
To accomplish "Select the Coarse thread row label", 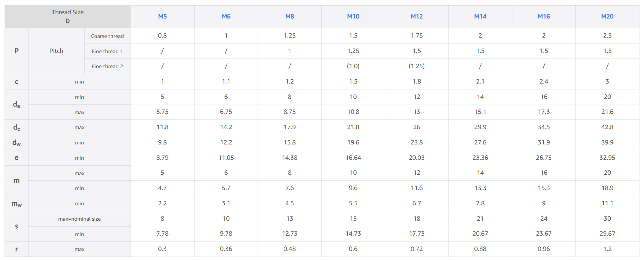I will coord(107,36).
